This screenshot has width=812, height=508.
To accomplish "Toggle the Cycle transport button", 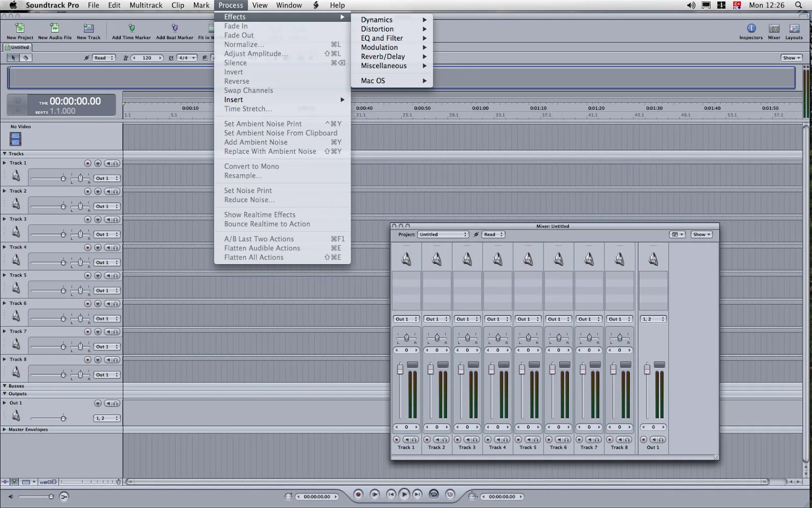I will 433,494.
